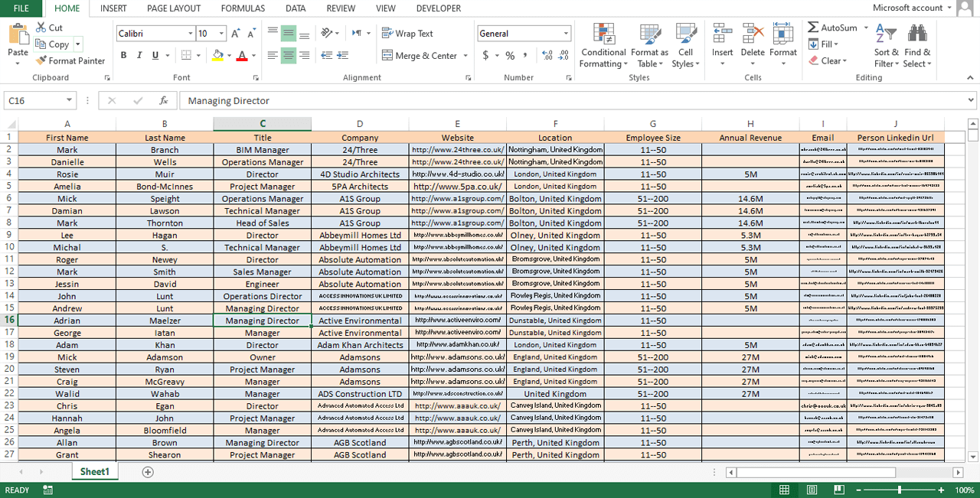Viewport: 980px width, 498px height.
Task: Click the Format Painter brush icon
Action: 41,61
